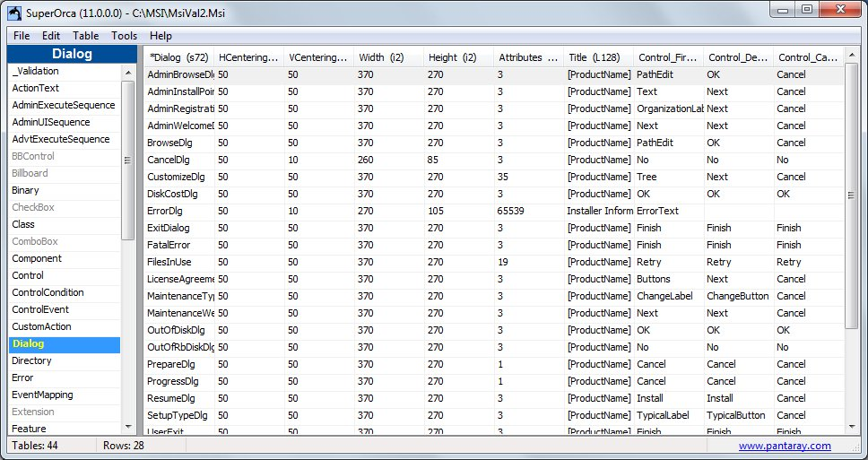Select the CancelDlg row name cell
The width and height of the screenshot is (868, 460).
180,160
